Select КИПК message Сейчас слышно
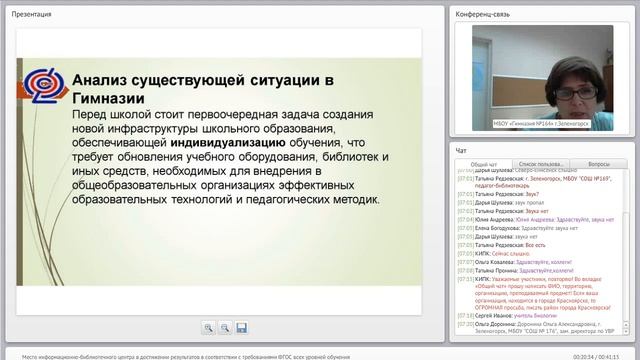 tap(494, 253)
